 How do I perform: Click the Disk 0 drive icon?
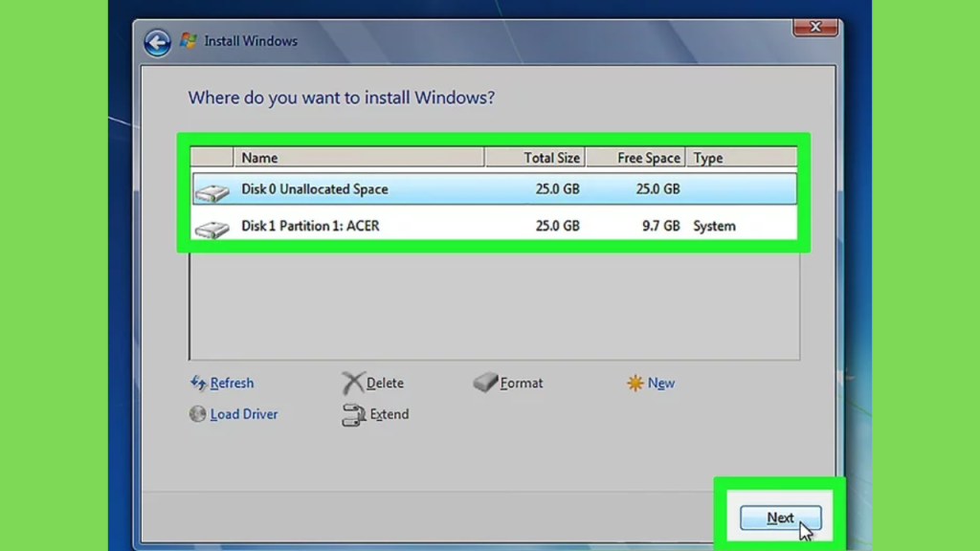[212, 191]
